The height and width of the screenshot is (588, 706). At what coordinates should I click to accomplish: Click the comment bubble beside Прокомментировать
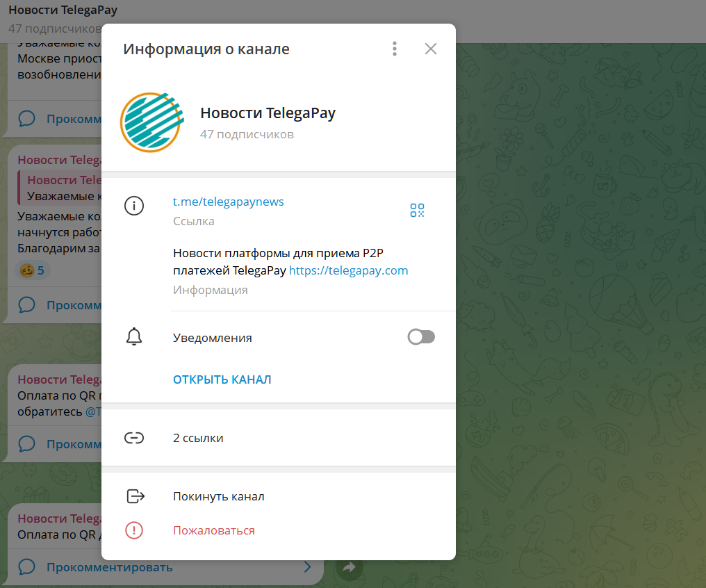point(26,567)
